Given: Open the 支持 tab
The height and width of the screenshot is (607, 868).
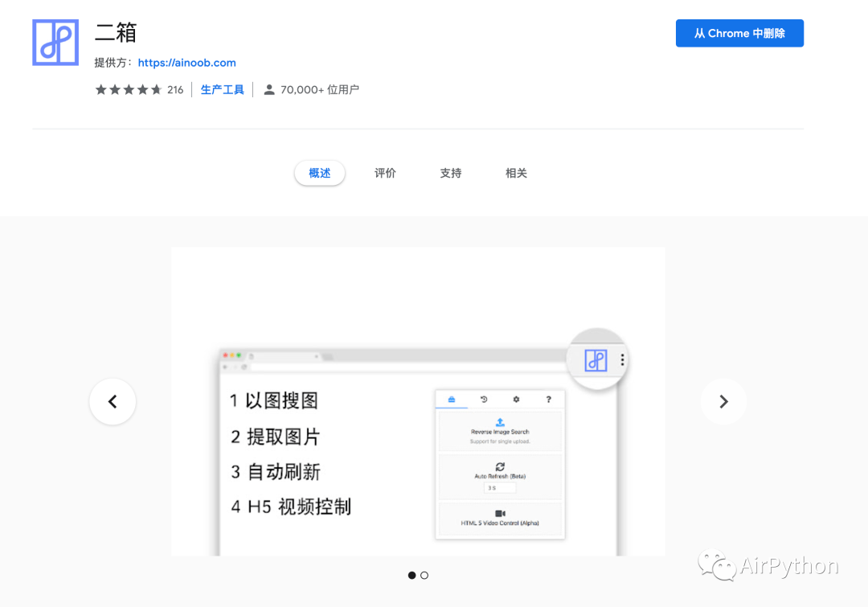Looking at the screenshot, I should (450, 173).
